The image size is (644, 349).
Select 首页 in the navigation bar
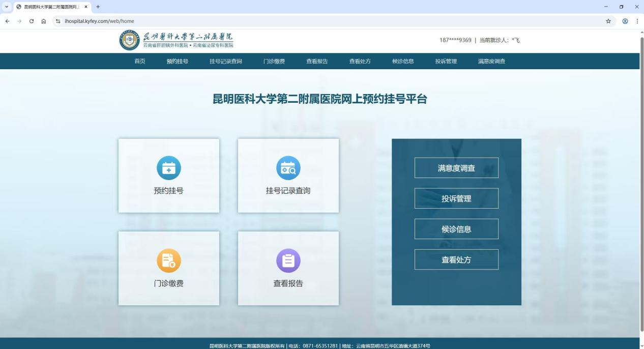(139, 62)
